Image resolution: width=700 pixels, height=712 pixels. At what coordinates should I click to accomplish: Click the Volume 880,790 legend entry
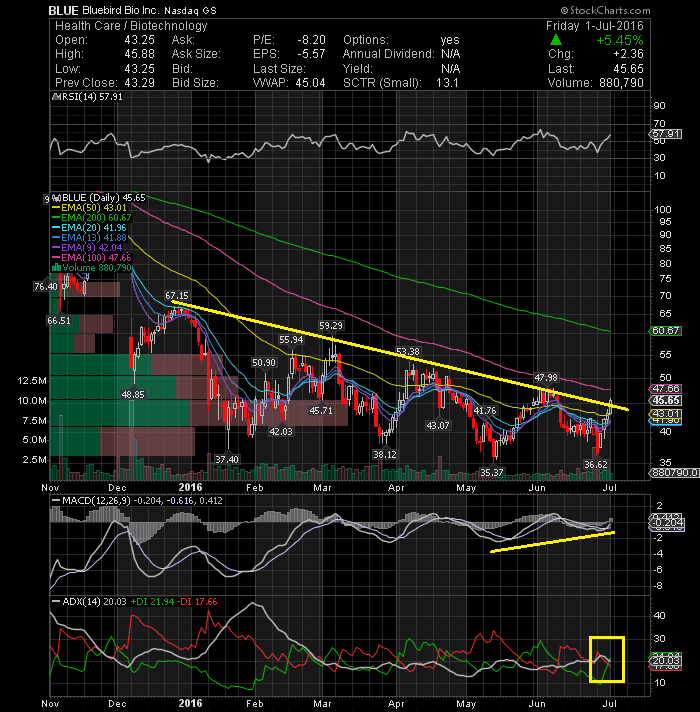click(x=97, y=267)
